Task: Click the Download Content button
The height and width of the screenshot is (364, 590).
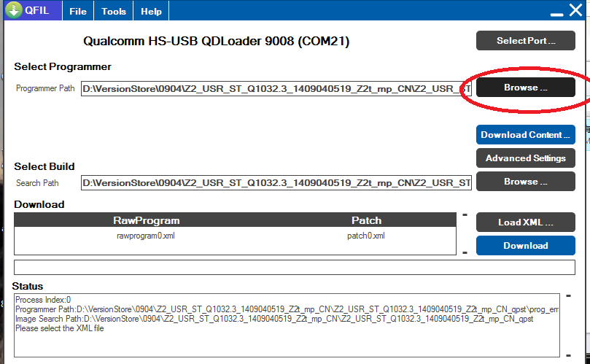Action: [x=525, y=135]
